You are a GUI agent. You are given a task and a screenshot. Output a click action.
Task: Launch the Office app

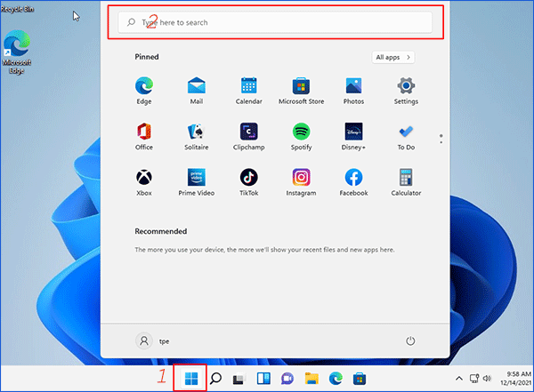coord(144,137)
